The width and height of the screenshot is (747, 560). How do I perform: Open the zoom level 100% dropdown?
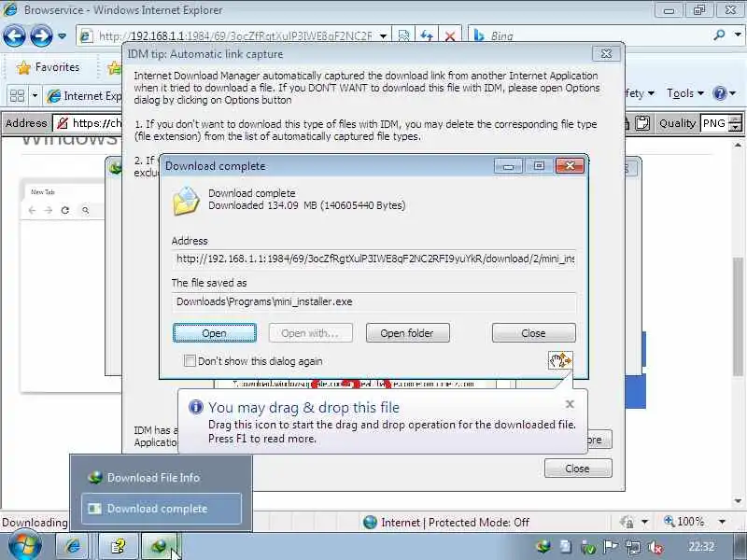click(x=722, y=522)
